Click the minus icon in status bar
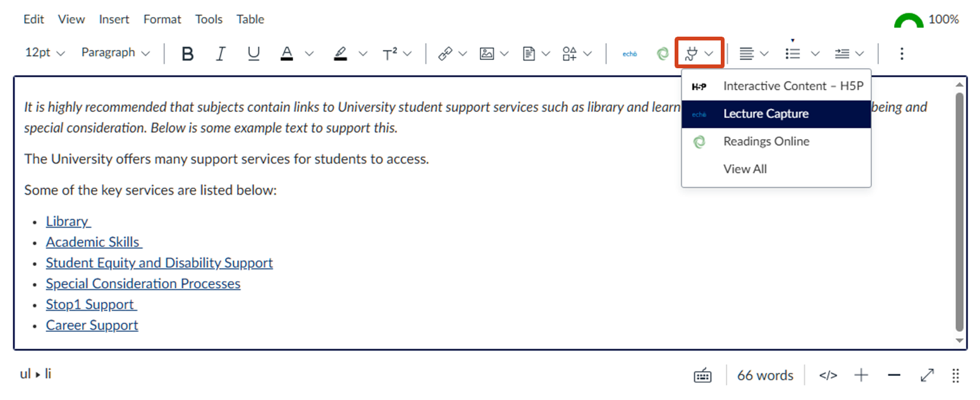The height and width of the screenshot is (400, 980). [x=894, y=375]
